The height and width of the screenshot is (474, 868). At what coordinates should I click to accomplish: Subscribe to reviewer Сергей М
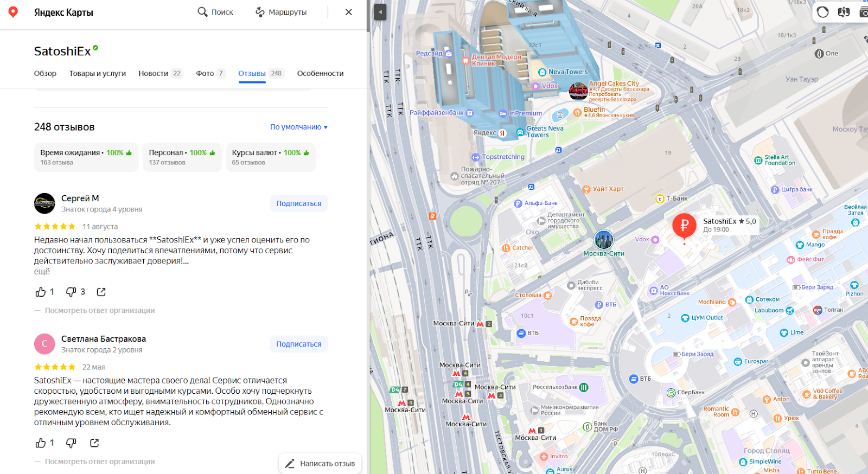click(299, 203)
